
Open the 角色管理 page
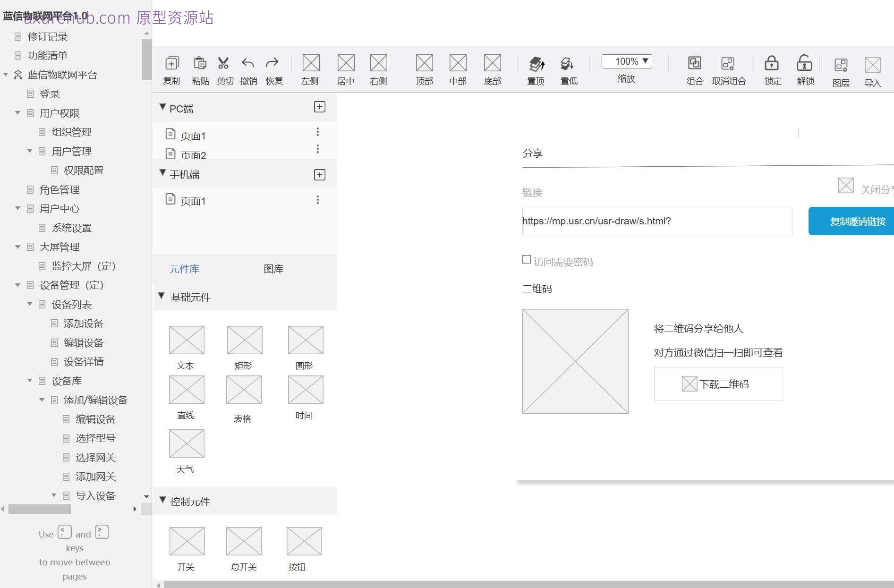click(x=60, y=189)
